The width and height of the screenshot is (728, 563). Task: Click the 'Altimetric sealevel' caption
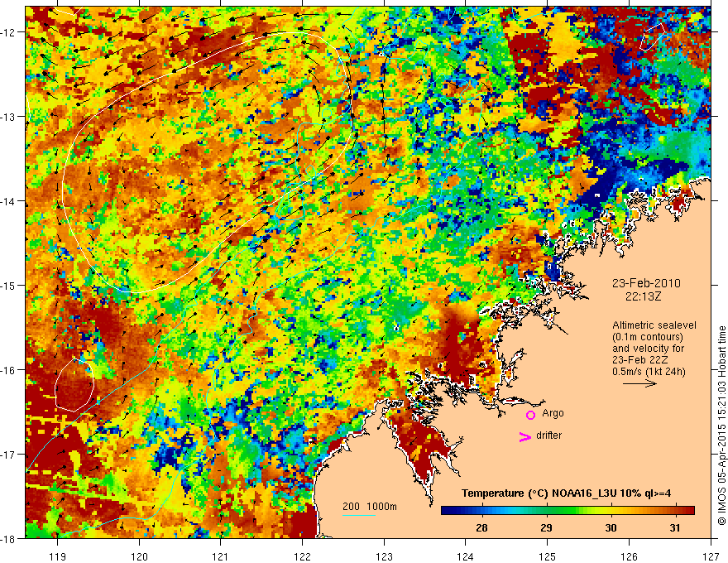coord(654,325)
